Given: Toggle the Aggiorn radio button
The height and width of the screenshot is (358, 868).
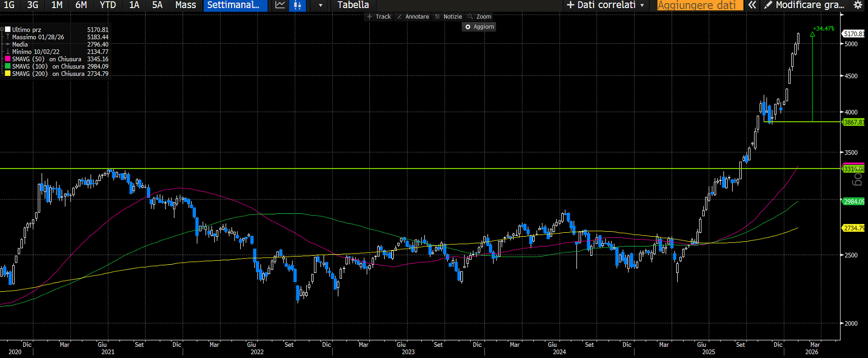Looking at the screenshot, I should (468, 27).
